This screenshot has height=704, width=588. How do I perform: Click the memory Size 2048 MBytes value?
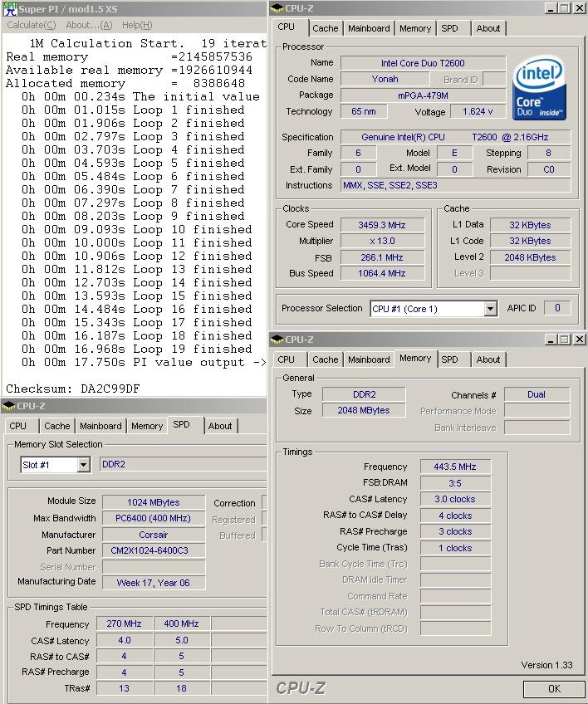364,410
